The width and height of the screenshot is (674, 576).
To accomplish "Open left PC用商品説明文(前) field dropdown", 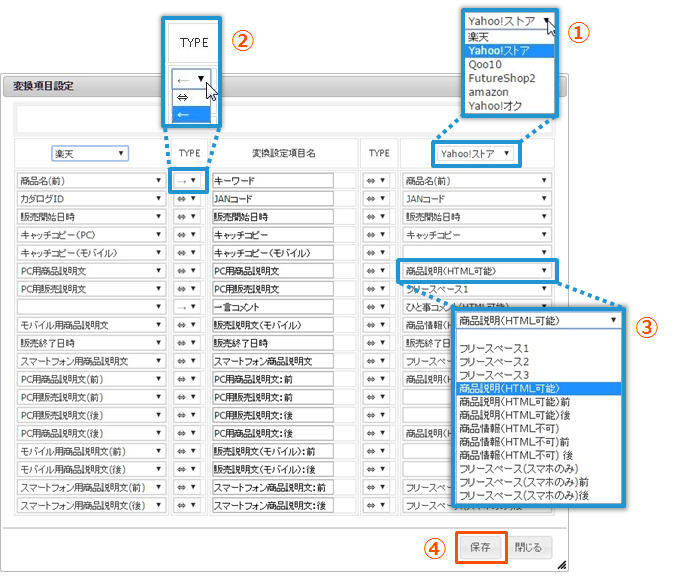I will pyautogui.click(x=91, y=380).
